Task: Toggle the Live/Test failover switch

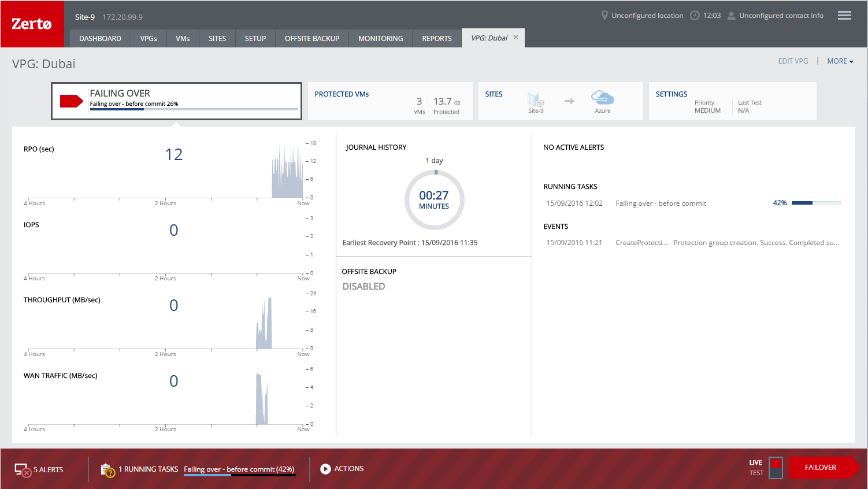Action: pos(776,468)
